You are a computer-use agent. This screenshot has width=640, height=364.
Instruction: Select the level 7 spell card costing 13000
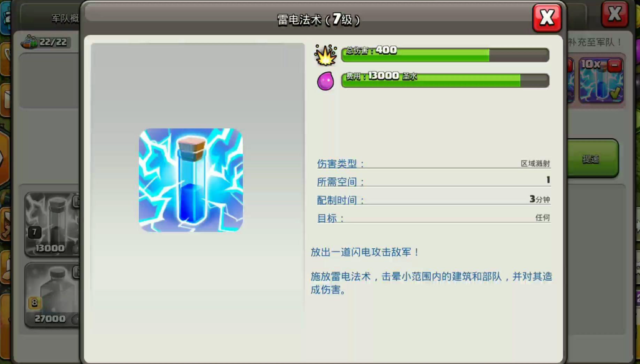[x=52, y=225]
